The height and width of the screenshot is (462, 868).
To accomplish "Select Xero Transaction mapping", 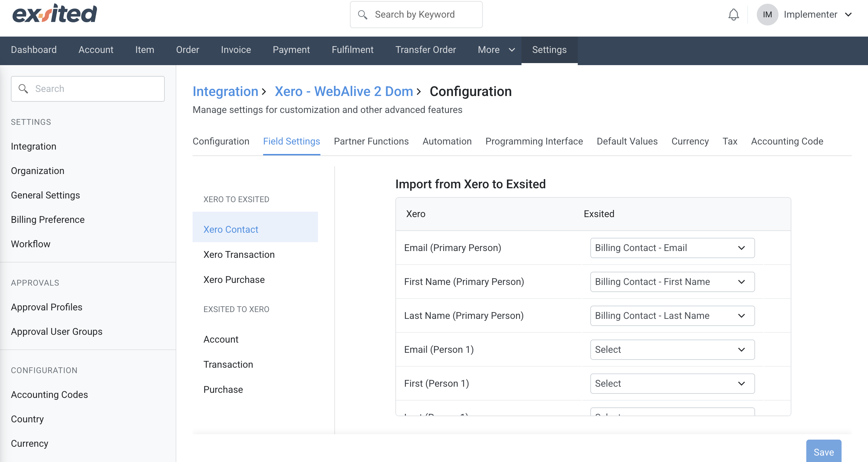I will click(239, 255).
